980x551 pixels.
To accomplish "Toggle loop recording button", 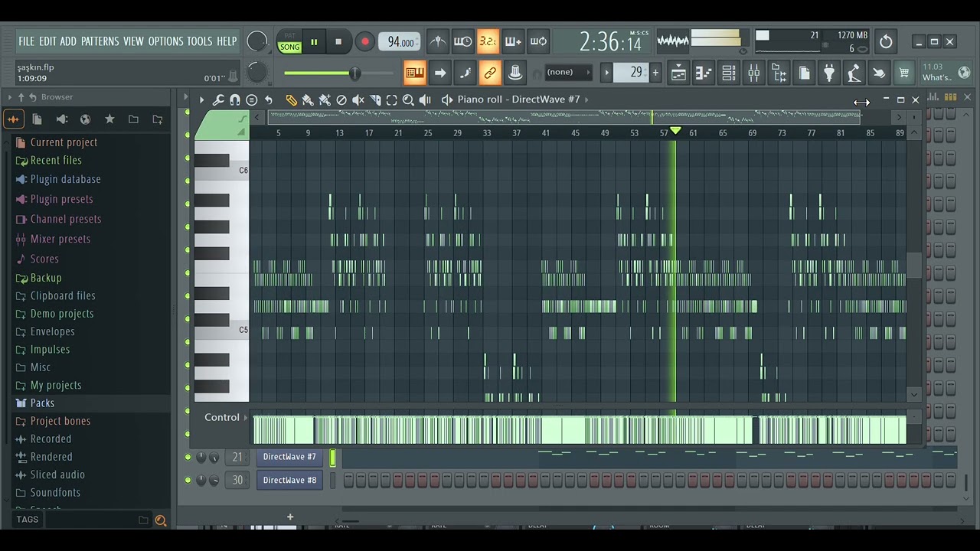I will click(538, 41).
